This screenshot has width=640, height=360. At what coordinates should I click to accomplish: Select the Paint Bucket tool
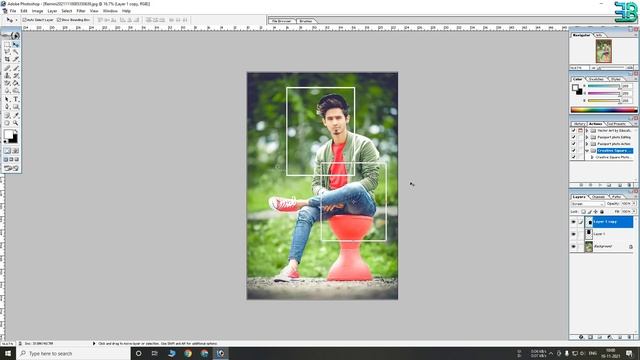pyautogui.click(x=16, y=83)
